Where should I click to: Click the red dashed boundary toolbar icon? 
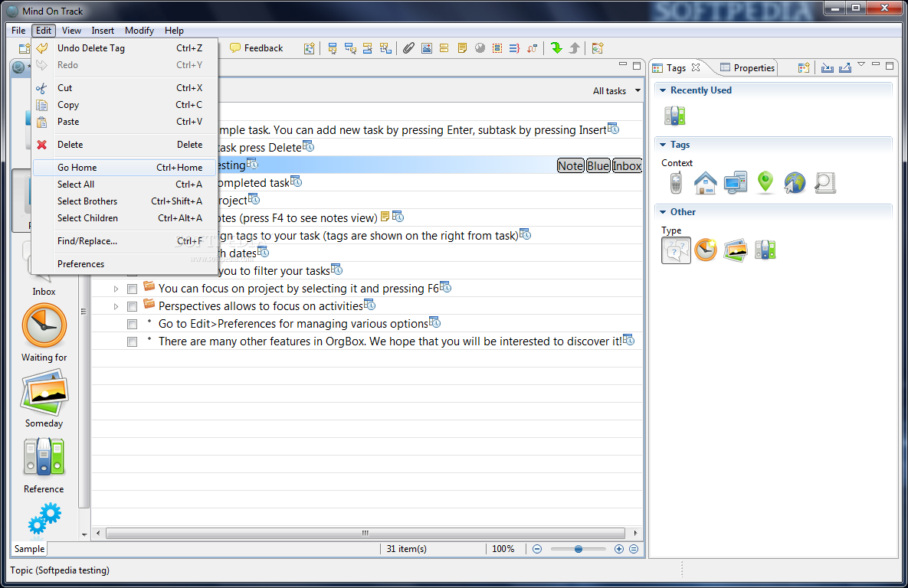pyautogui.click(x=497, y=48)
